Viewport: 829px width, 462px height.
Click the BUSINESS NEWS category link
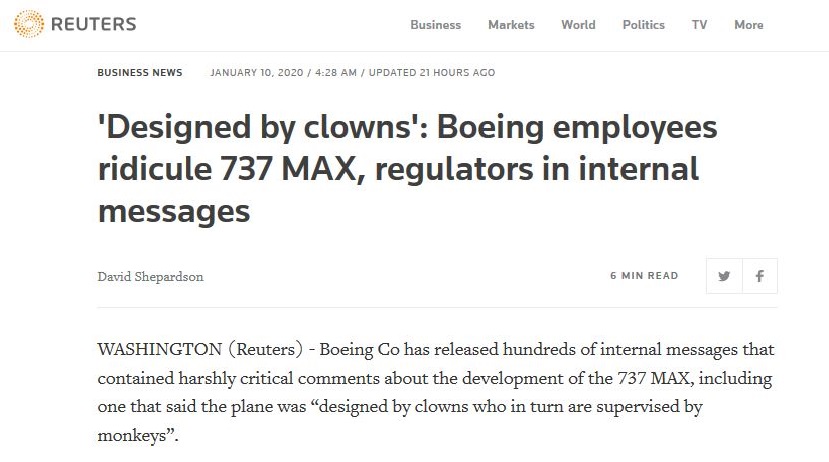(x=140, y=73)
